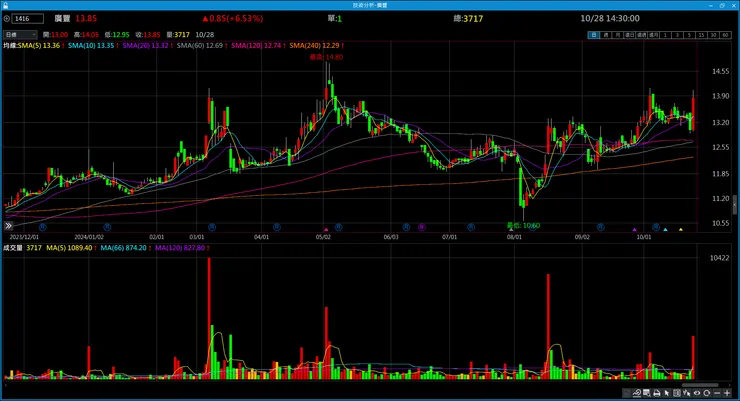This screenshot has width=740, height=401.
Task: Focus the stock code field showing 1416
Action: [28, 19]
